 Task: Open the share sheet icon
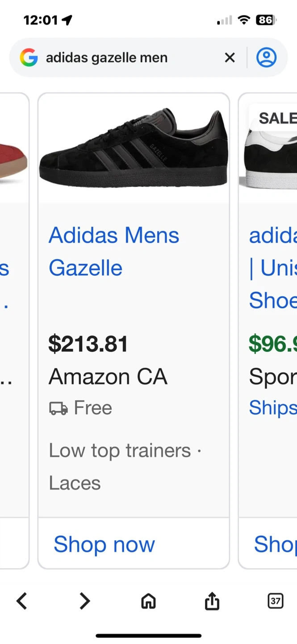[x=212, y=601]
